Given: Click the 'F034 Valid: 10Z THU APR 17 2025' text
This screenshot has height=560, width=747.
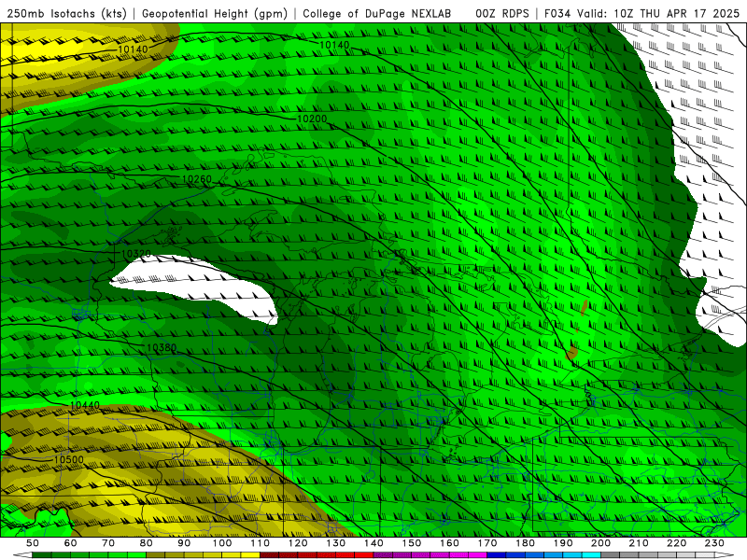Looking at the screenshot, I should pos(642,14).
